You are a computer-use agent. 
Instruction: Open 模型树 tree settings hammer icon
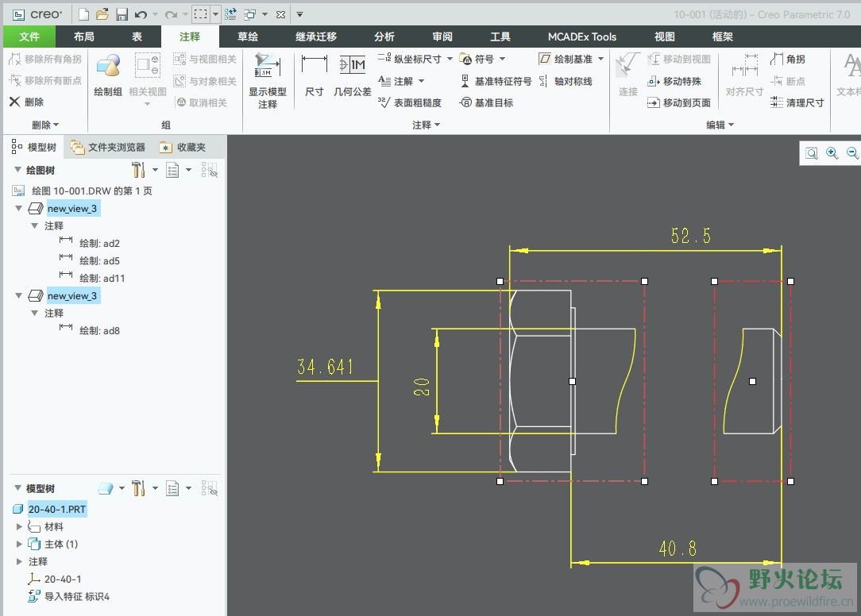(138, 488)
